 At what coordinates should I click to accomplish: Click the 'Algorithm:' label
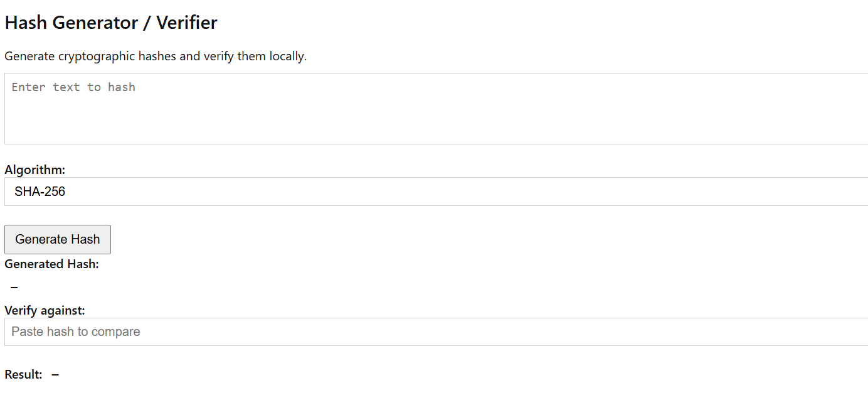(x=34, y=170)
